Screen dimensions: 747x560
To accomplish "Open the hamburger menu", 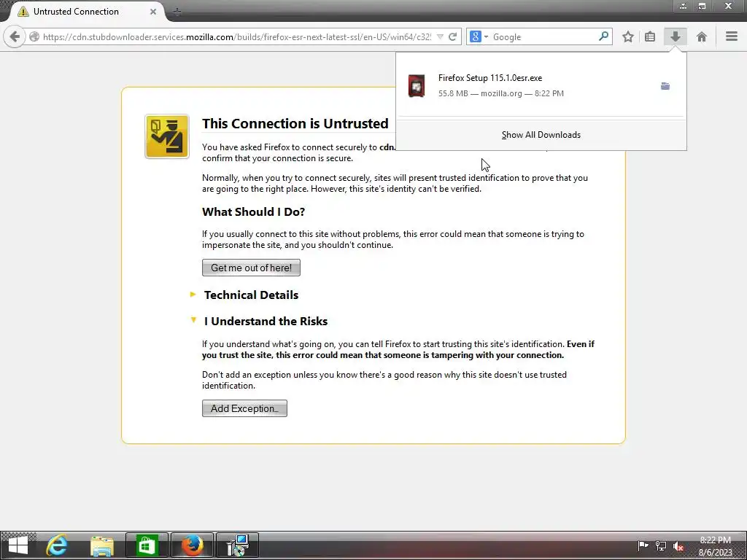I will (732, 36).
